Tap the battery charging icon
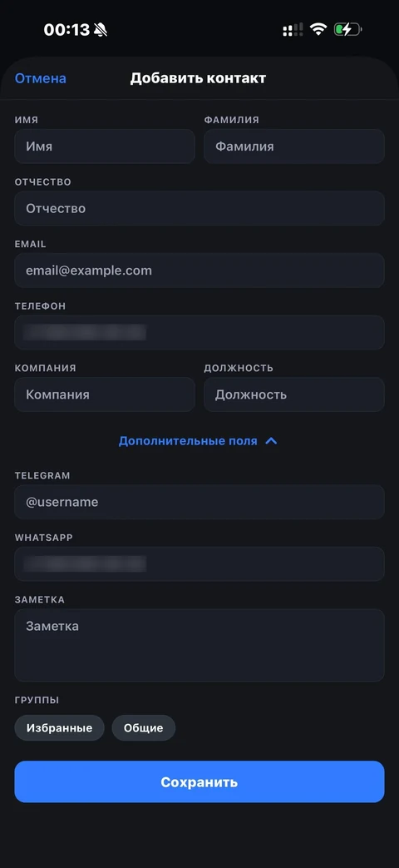399x868 pixels. click(x=347, y=29)
